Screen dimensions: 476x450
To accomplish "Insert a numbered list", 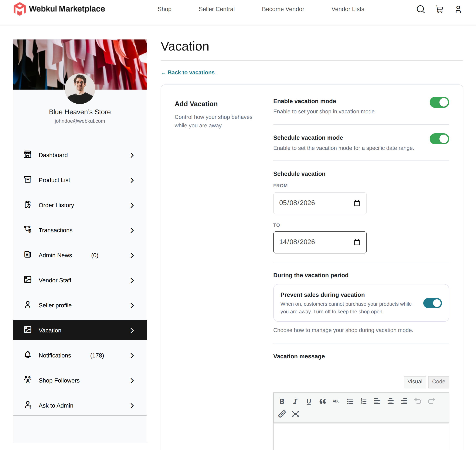I will tap(363, 401).
